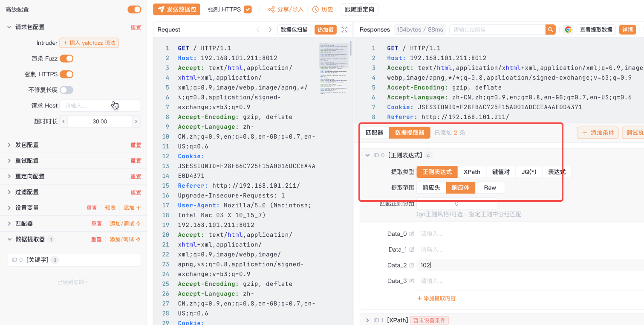Screen dimensions: 644x325
Task: Pick 表达式 extraction type
Action: coord(557,172)
